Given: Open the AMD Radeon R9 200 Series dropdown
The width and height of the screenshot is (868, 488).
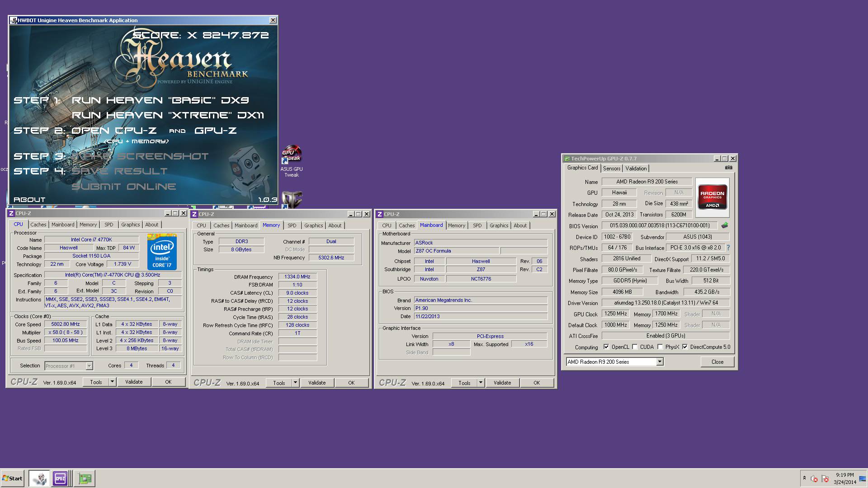Looking at the screenshot, I should pos(614,362).
